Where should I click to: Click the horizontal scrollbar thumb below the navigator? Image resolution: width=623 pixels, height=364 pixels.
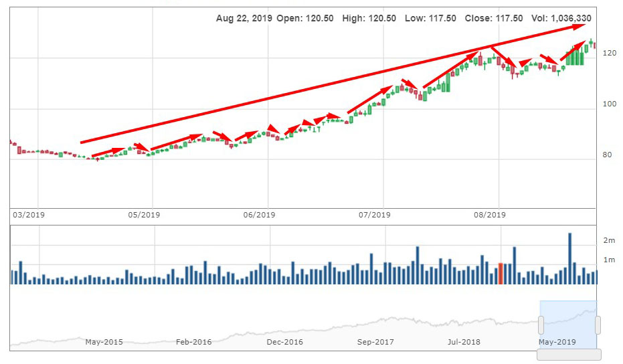(x=569, y=355)
